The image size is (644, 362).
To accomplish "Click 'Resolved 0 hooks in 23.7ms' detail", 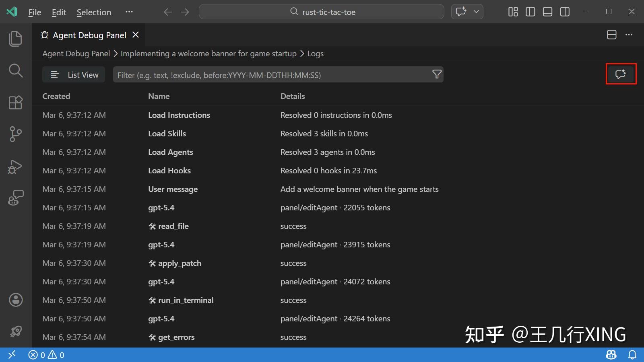I will pyautogui.click(x=328, y=171).
